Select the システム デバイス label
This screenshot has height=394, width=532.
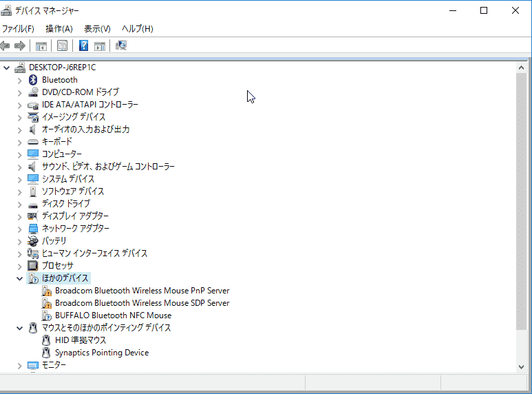[x=68, y=178]
